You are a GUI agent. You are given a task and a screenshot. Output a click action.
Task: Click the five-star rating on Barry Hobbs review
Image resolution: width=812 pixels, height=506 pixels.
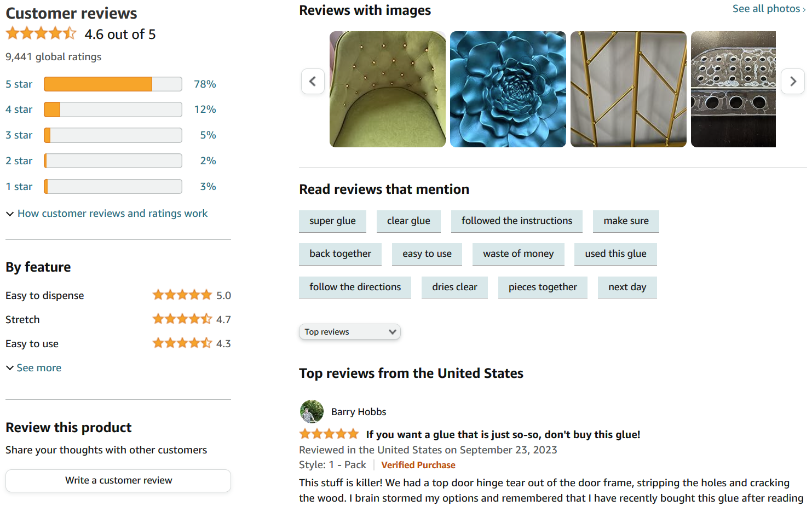tap(329, 434)
